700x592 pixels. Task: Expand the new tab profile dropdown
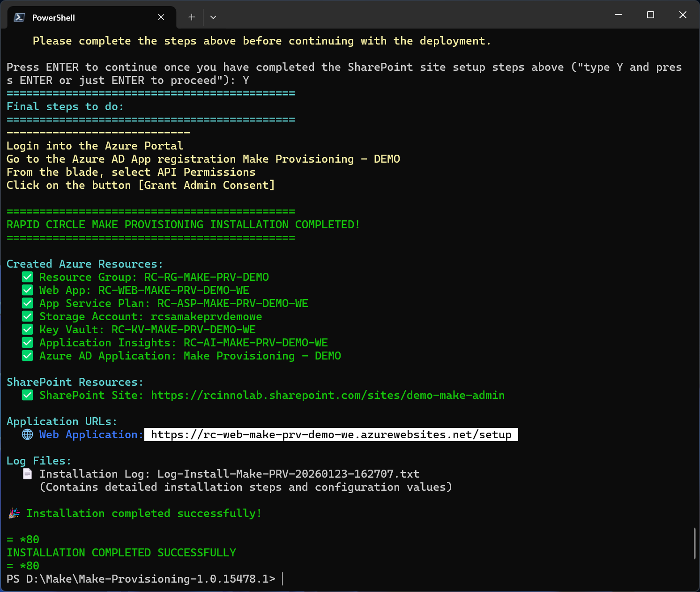click(x=213, y=17)
